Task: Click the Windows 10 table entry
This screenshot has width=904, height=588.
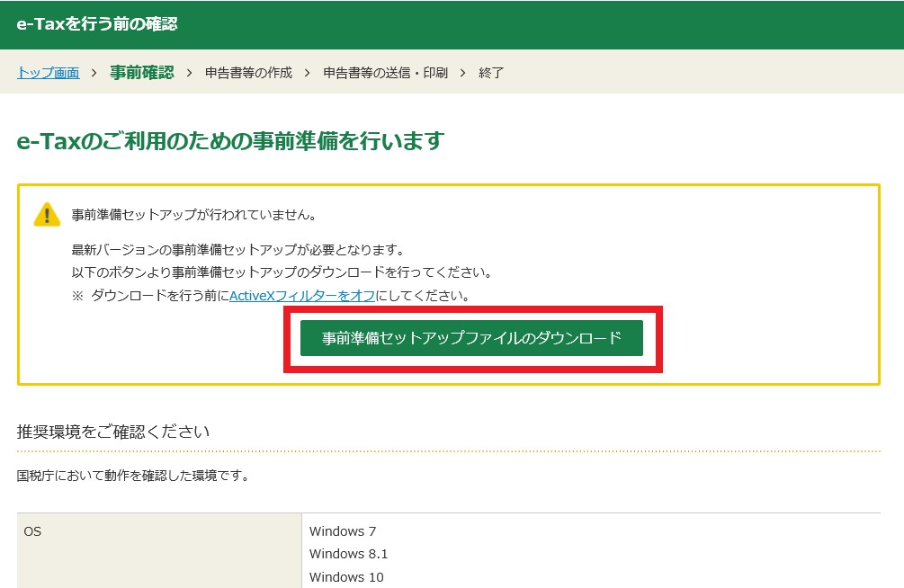Action: pyautogui.click(x=346, y=577)
